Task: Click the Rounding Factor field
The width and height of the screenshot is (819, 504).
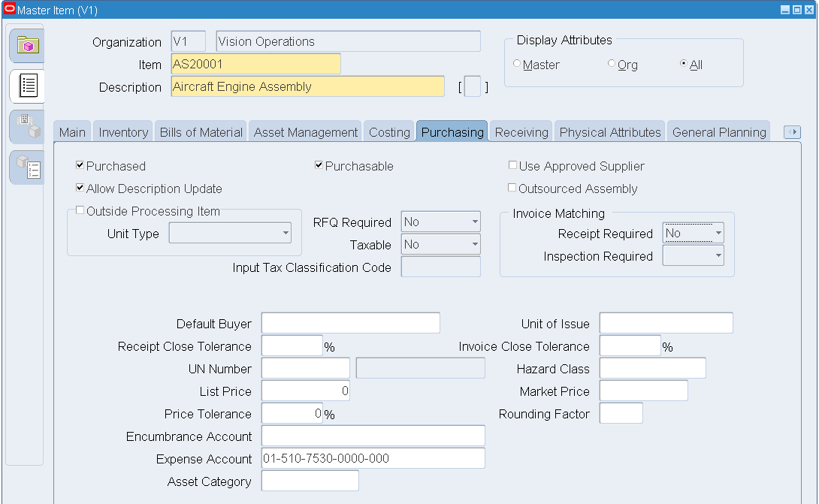Action: tap(621, 413)
